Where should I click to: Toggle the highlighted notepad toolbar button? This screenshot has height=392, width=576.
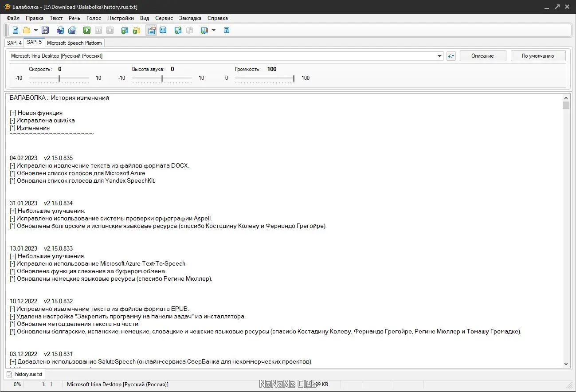click(x=152, y=30)
